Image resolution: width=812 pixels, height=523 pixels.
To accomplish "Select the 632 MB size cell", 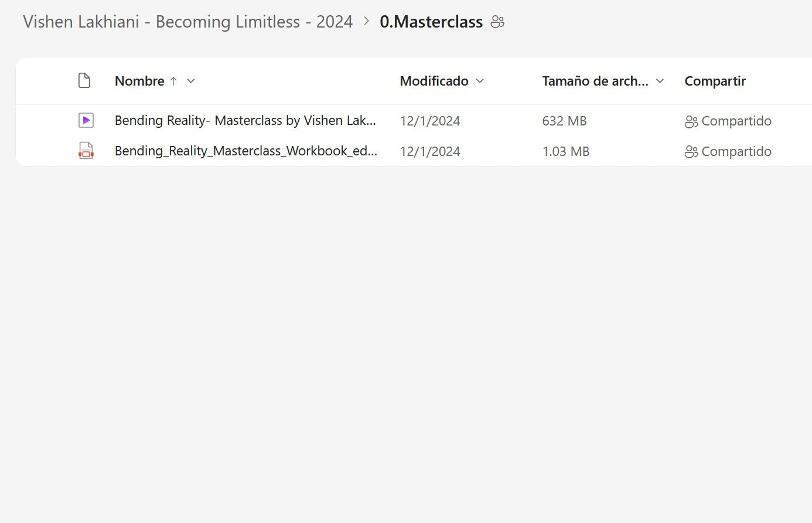I will pyautogui.click(x=564, y=121).
